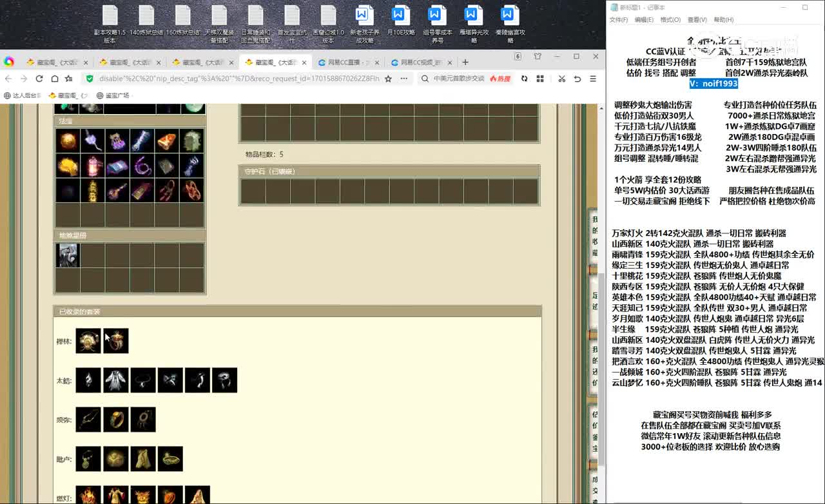Select the purple spiral whip treasure icon

pos(142,166)
